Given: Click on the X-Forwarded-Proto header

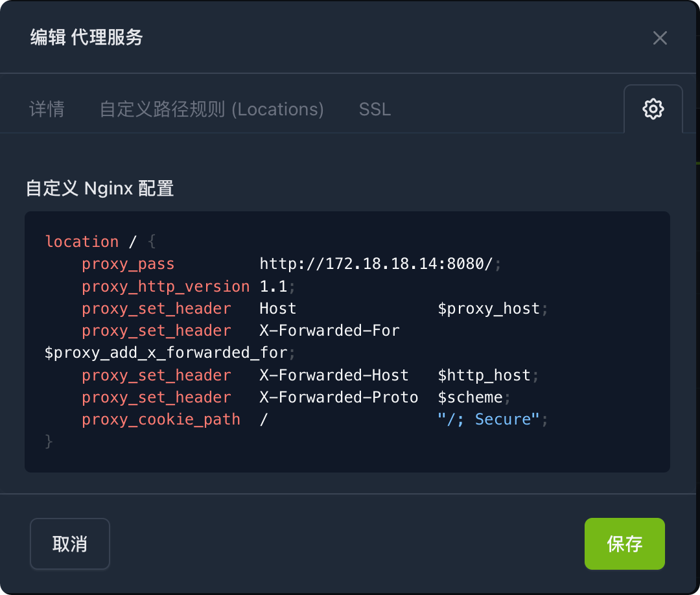Looking at the screenshot, I should click(338, 397).
